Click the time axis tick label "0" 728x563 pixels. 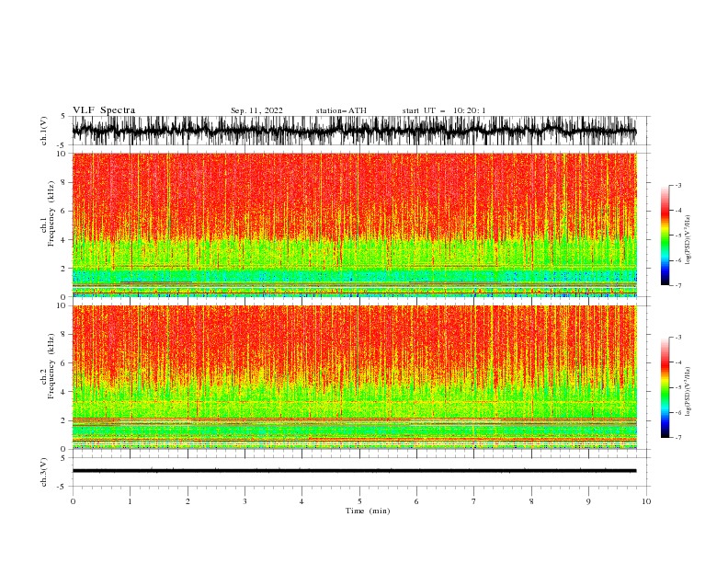(x=73, y=501)
